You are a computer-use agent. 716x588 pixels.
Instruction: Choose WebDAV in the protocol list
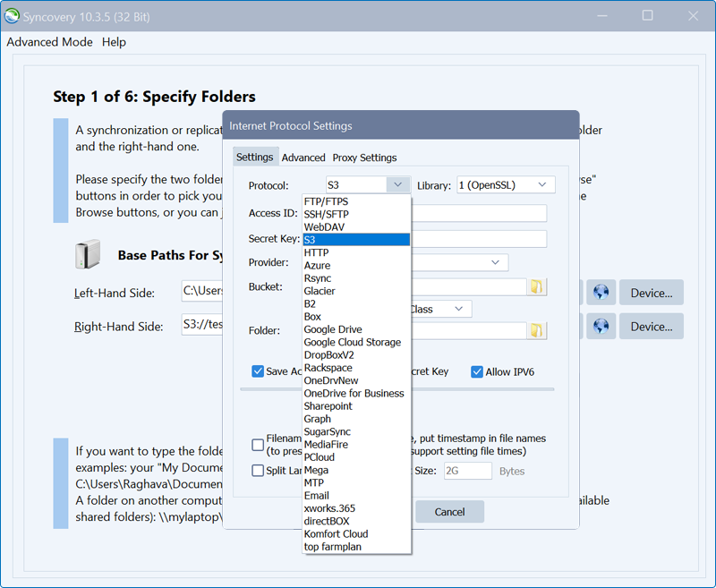[356, 227]
